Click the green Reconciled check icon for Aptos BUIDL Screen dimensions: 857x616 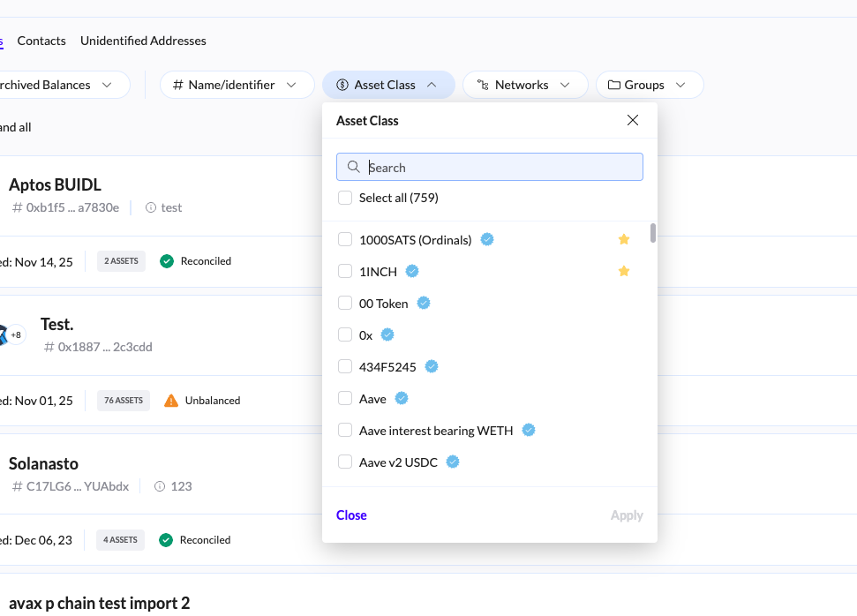point(167,261)
